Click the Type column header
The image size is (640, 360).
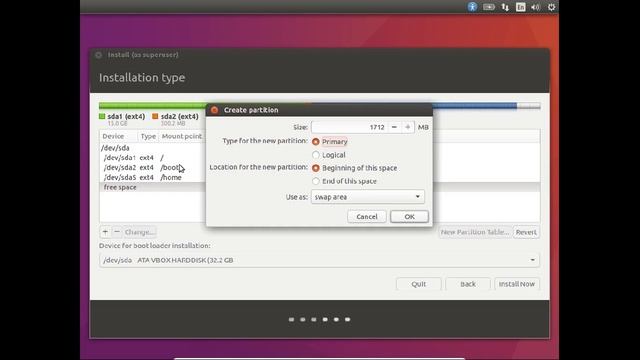(x=148, y=136)
